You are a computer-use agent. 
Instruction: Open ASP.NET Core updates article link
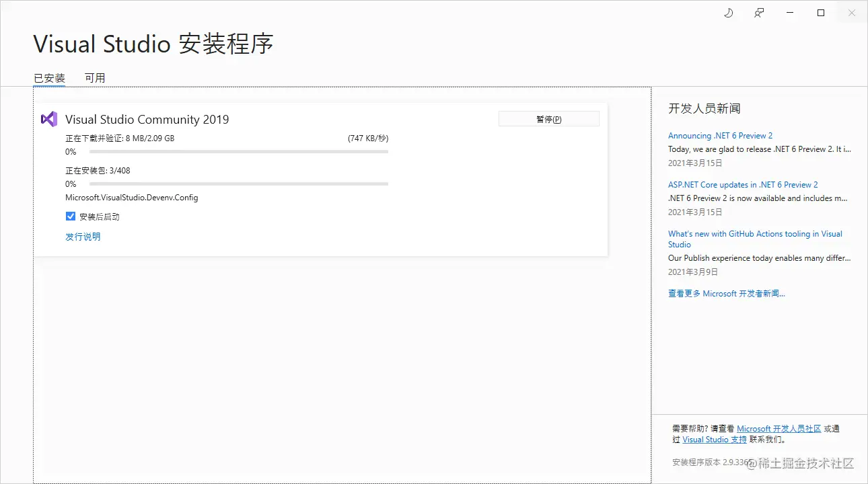(x=743, y=185)
